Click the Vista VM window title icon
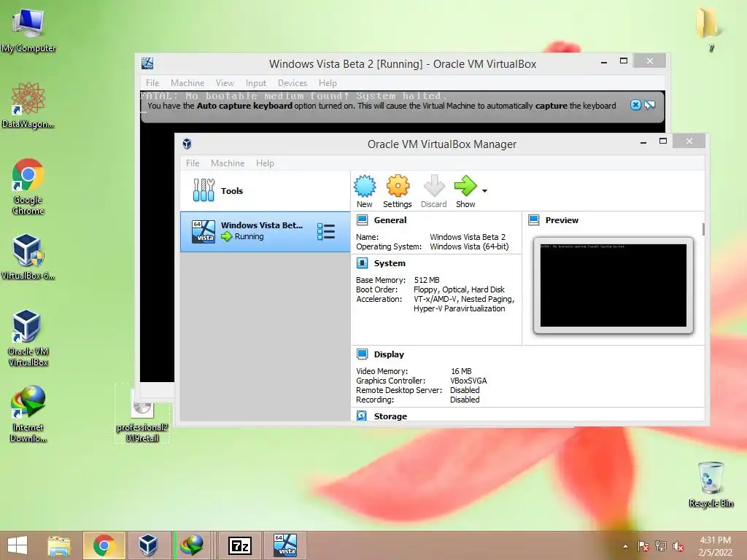747x560 pixels. (147, 63)
